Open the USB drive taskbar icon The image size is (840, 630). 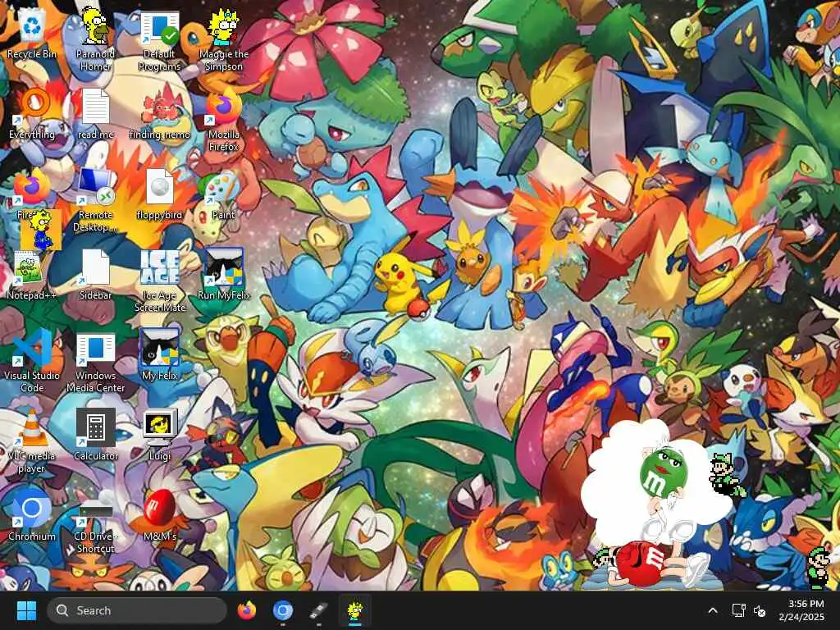coord(318,610)
